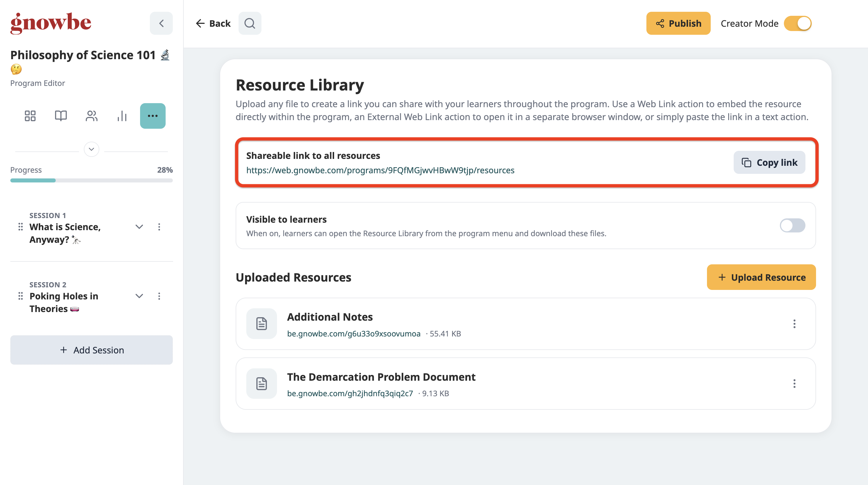
Task: Open the learners people icon
Action: click(x=91, y=116)
